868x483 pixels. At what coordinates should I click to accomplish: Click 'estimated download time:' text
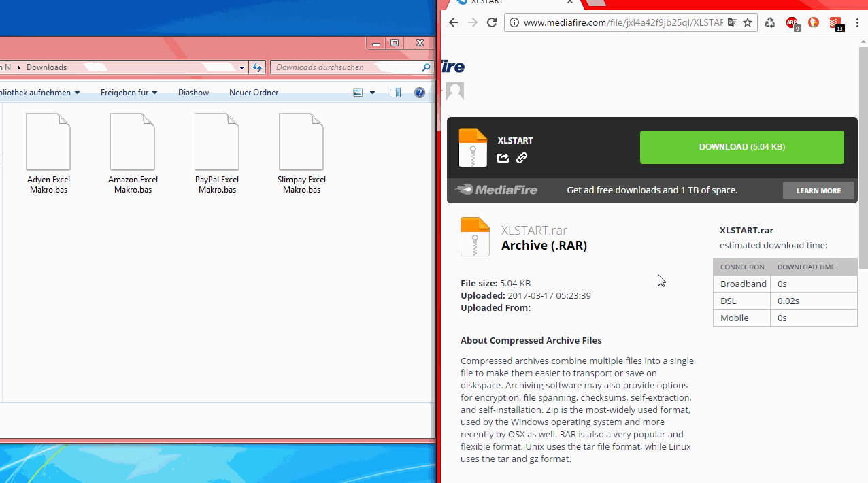(x=773, y=245)
